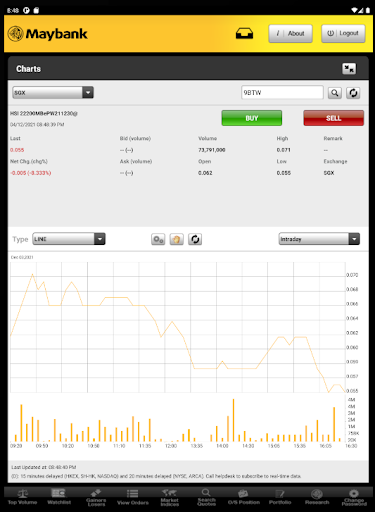375x512 pixels.
Task: Click the last price 0.055
Action: tap(17, 150)
